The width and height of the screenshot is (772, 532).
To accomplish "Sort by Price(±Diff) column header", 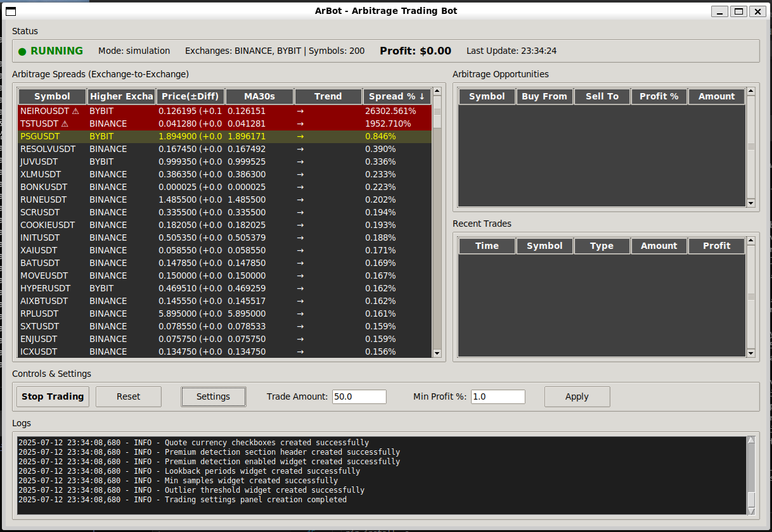I will [190, 96].
